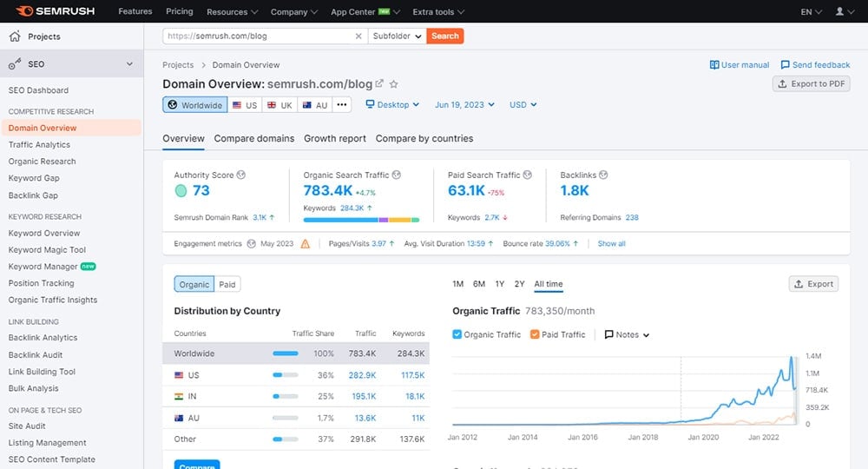
Task: Click the Authority Score info globe icon
Action: tap(240, 175)
